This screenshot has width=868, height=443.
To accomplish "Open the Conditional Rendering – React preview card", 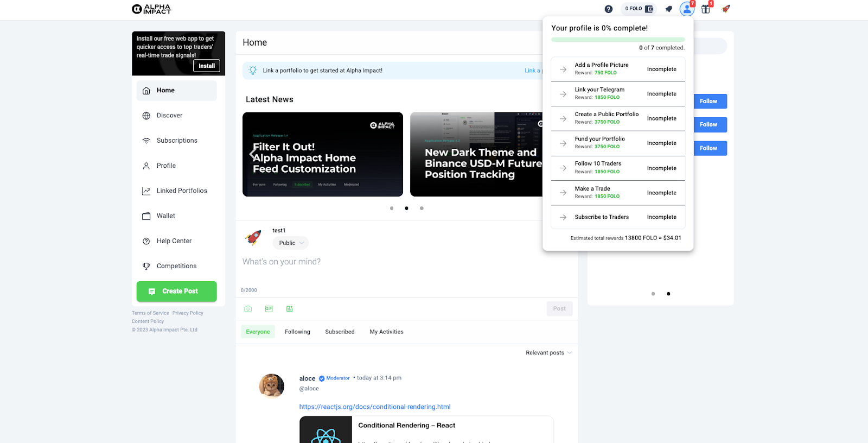I will (x=426, y=430).
